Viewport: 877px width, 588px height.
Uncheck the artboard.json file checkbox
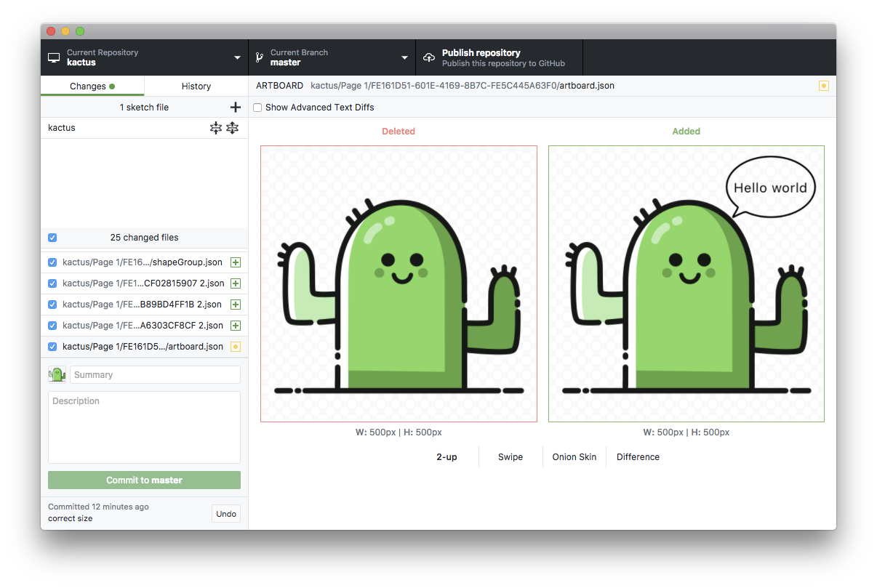pyautogui.click(x=52, y=347)
